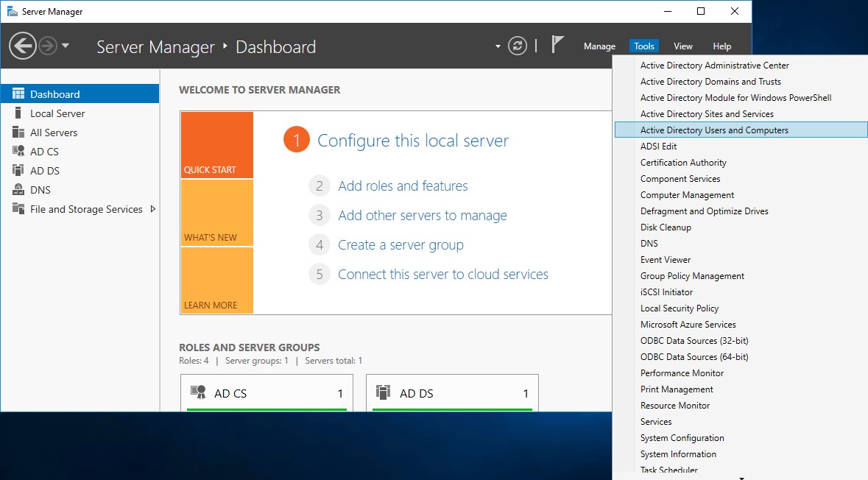Click Configure this local server link
The width and height of the screenshot is (868, 480).
point(413,141)
